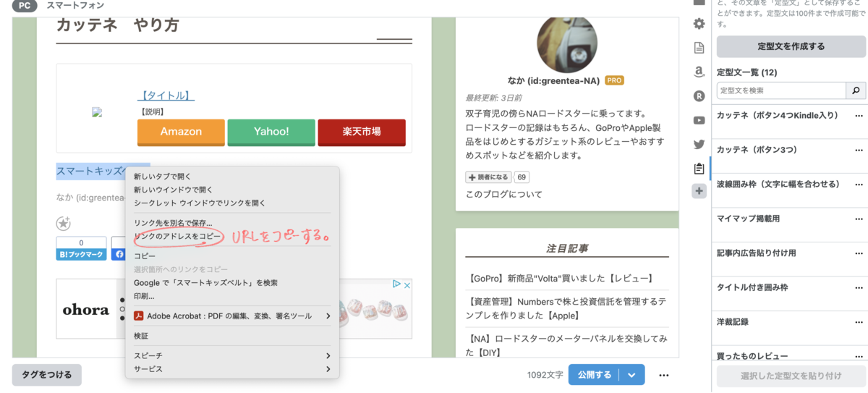
Task: Click the B!ブックマーク button
Action: click(81, 254)
